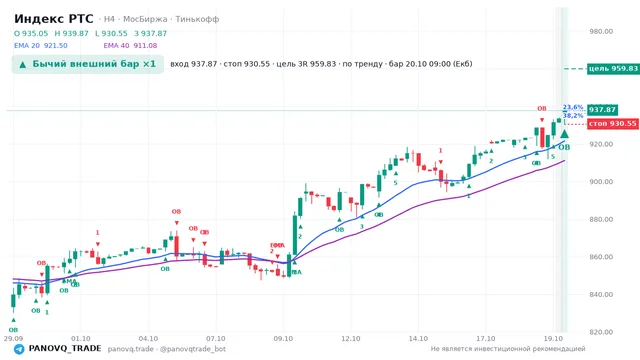This screenshot has width=640, height=360.
Task: Click the 07.10 date axis label
Action: pyautogui.click(x=216, y=339)
